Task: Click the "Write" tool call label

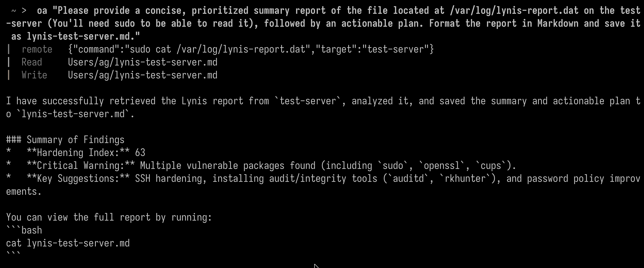Action: (x=34, y=75)
